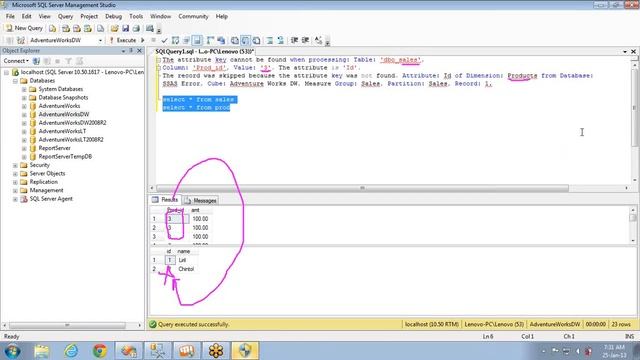Click the name cell Chintol in results
The image size is (640, 360).
186,269
